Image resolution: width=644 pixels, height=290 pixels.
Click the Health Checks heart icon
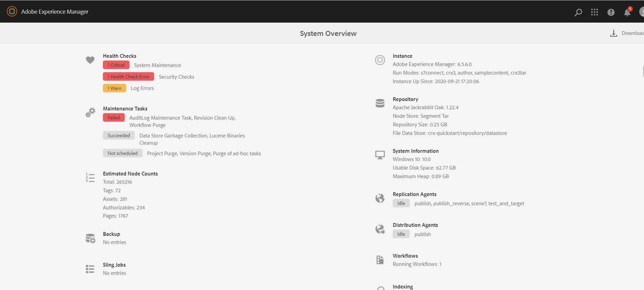pos(90,60)
